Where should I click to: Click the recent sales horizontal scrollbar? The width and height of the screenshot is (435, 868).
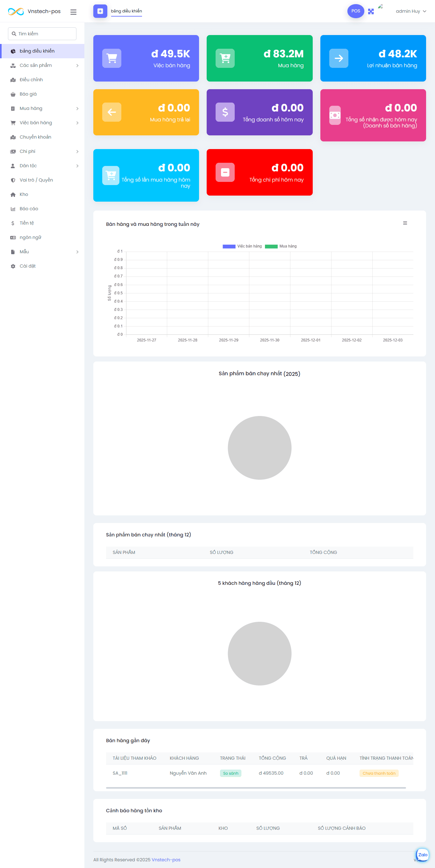(x=255, y=788)
